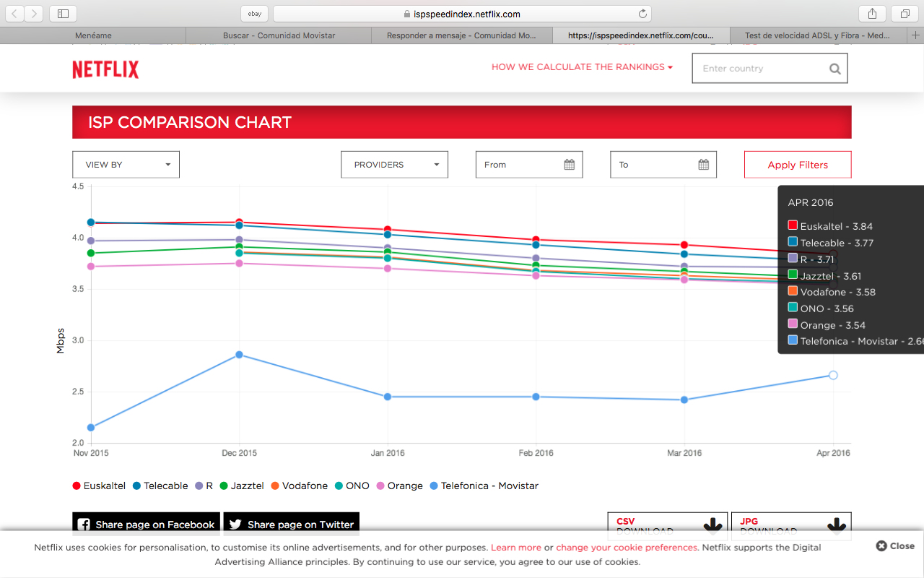Open Responder a mensaje tab

(462, 35)
